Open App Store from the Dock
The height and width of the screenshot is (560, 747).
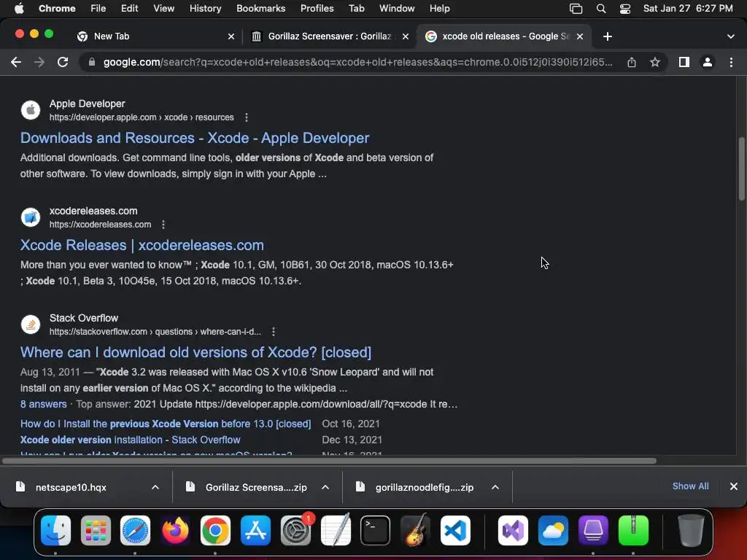pyautogui.click(x=255, y=530)
